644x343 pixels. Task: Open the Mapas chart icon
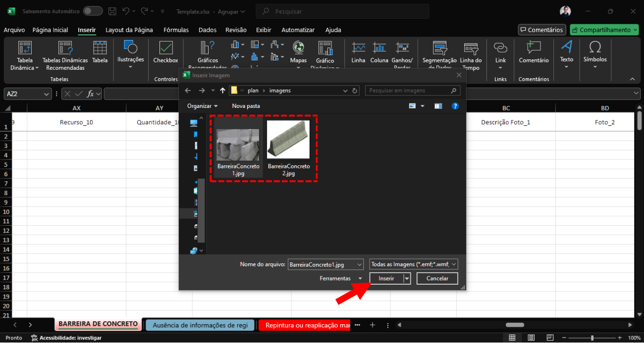tap(298, 48)
